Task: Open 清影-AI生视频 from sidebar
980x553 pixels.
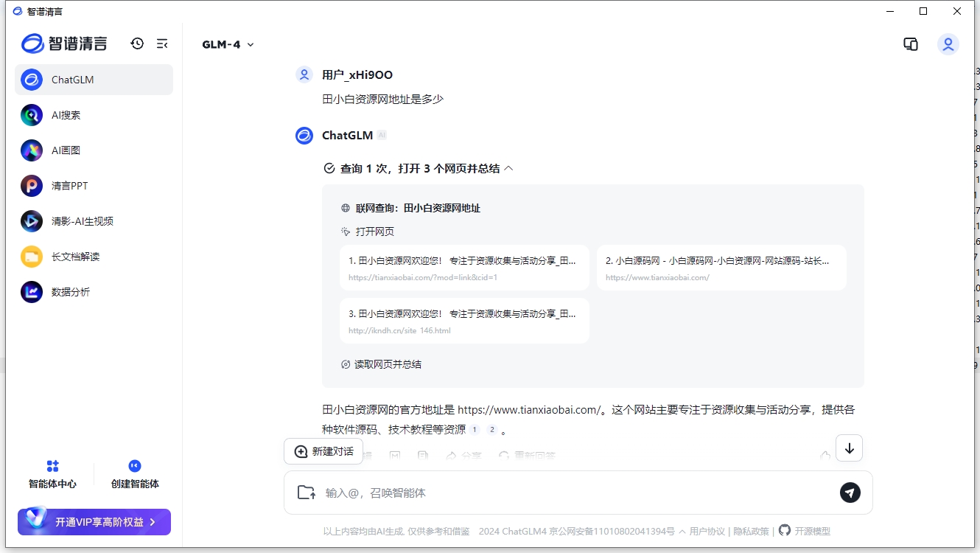Action: click(94, 221)
